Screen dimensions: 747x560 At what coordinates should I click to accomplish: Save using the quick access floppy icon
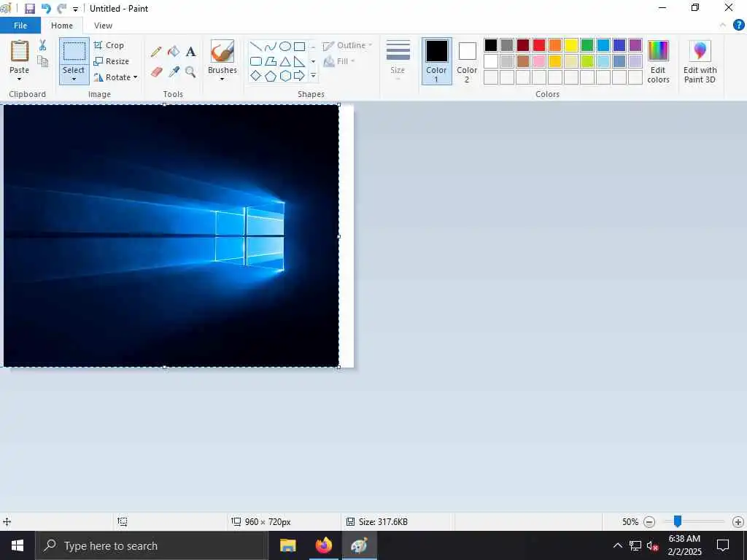tap(30, 9)
